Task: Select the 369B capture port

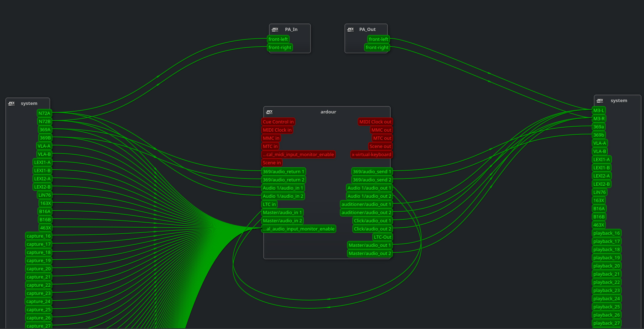Action: (45, 138)
